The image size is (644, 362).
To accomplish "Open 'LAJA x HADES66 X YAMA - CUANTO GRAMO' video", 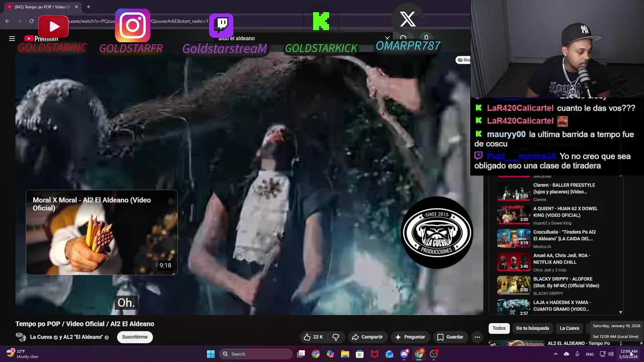I will tap(562, 306).
